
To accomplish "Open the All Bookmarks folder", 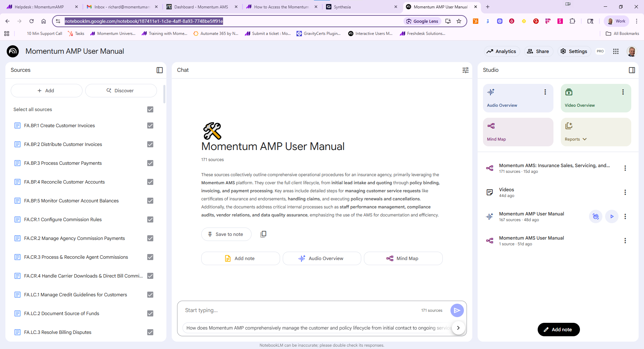I will pos(623,34).
